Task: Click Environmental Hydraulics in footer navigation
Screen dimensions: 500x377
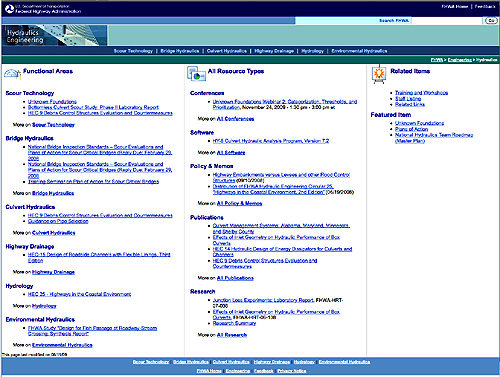Action: pos(344,362)
